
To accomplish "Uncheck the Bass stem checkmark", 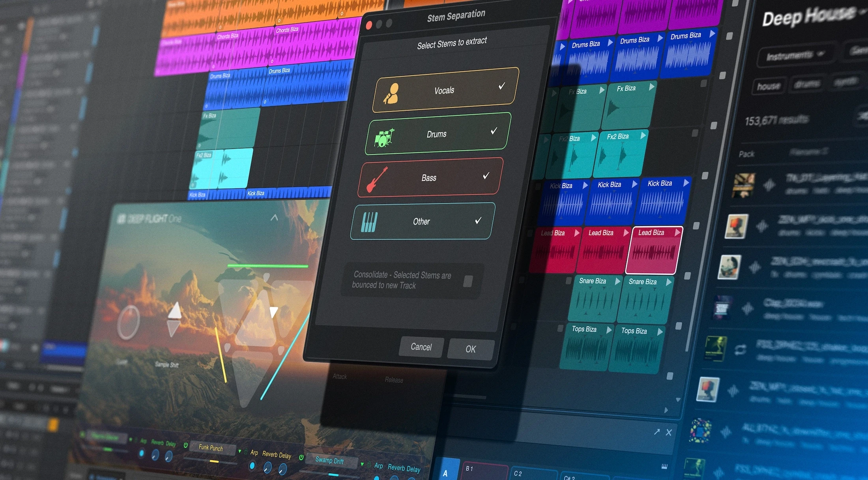I will 486,176.
